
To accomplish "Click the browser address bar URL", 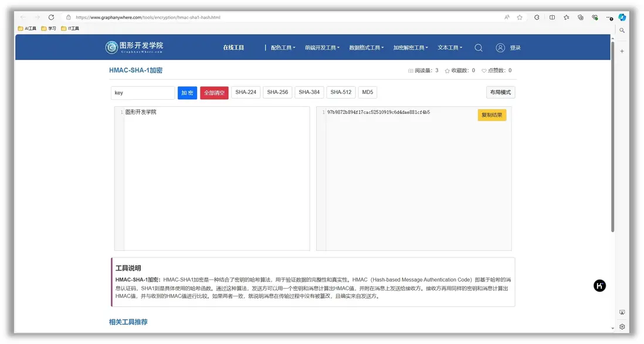I will (x=148, y=17).
